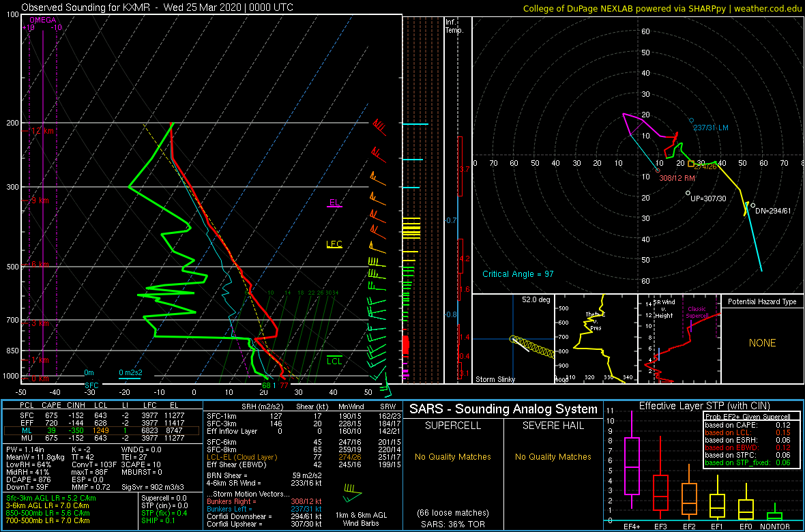
Task: Click the LFC level marker
Action: point(335,244)
